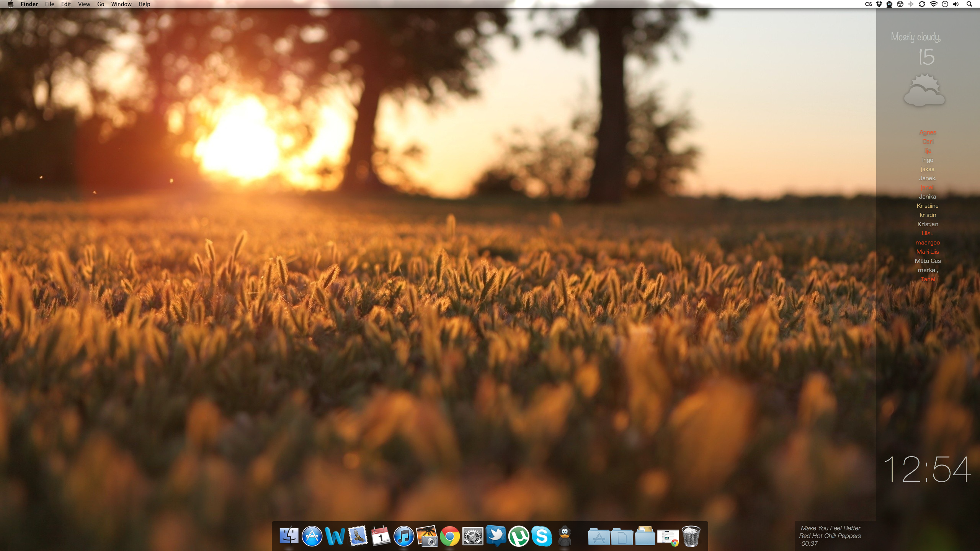This screenshot has width=980, height=551.
Task: Open the Mail stamp icon
Action: point(358,536)
